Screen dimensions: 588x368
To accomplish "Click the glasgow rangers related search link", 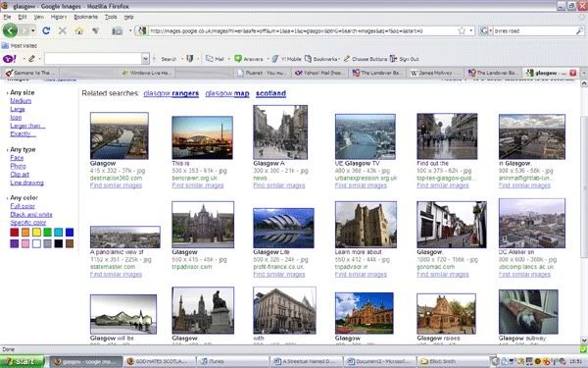I will (171, 93).
